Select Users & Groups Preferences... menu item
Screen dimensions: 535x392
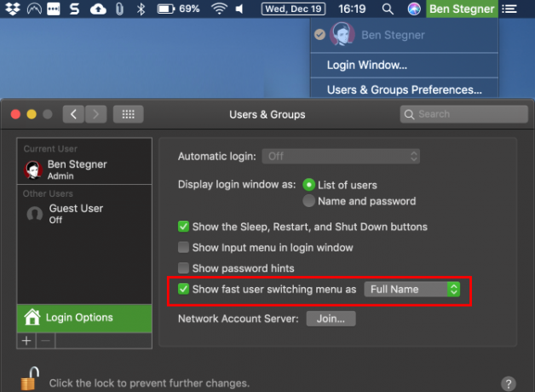404,89
